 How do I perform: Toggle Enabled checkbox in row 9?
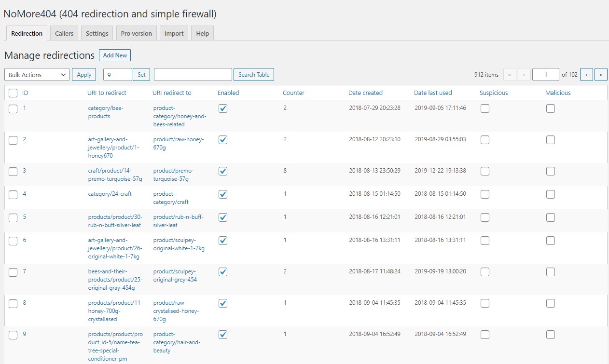click(x=223, y=335)
